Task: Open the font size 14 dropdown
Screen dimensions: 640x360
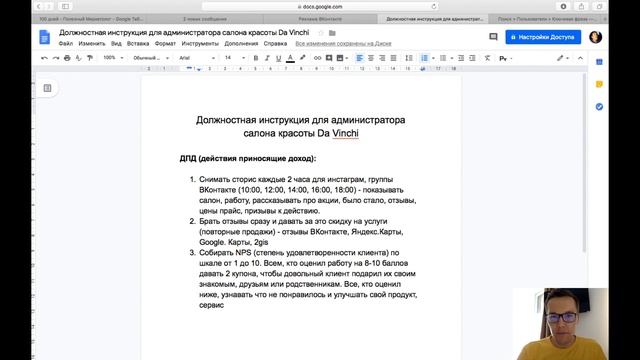Action: click(x=235, y=58)
